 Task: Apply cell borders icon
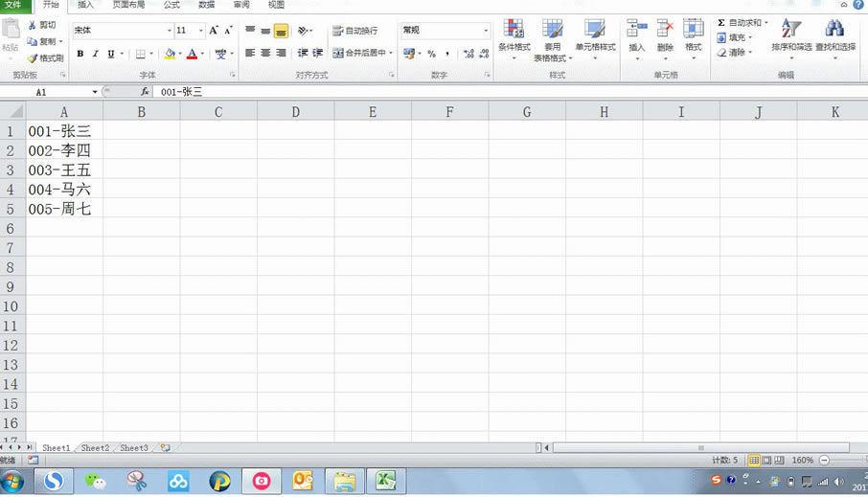pos(141,54)
